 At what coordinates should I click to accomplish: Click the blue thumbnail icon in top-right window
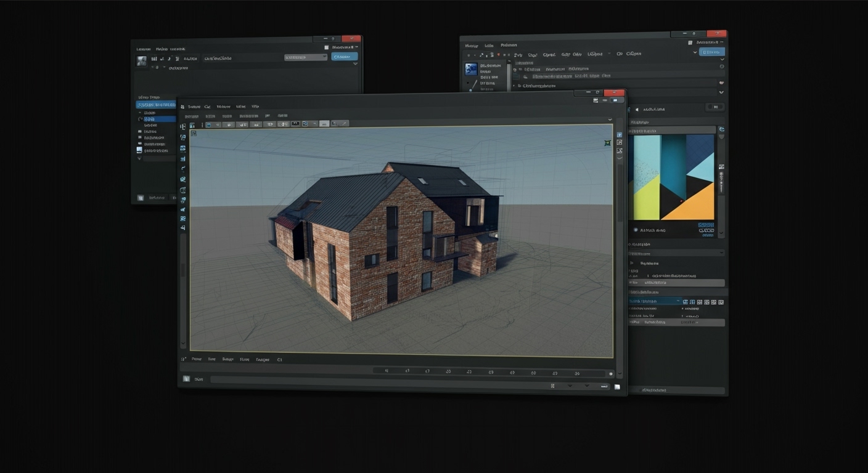click(472, 68)
